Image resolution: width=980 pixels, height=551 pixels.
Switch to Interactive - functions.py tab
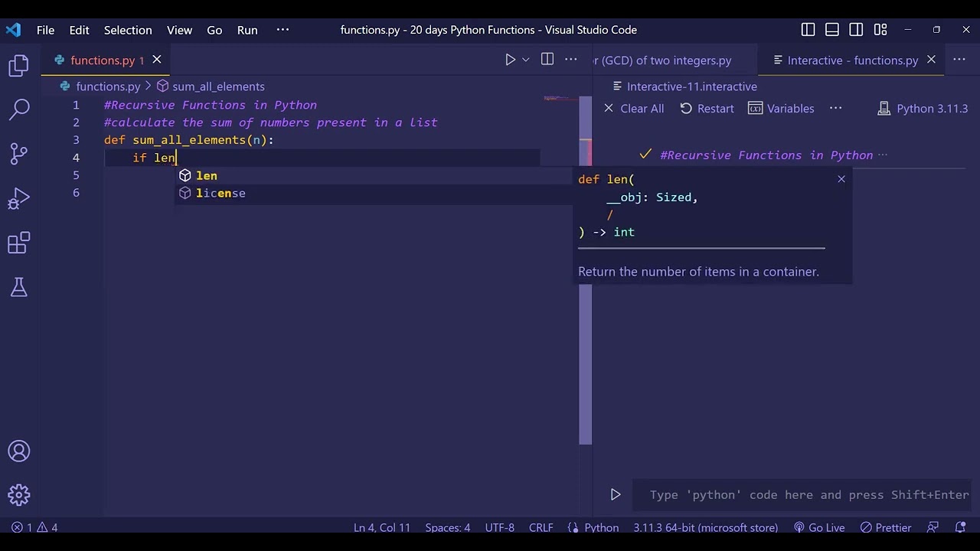pos(853,60)
